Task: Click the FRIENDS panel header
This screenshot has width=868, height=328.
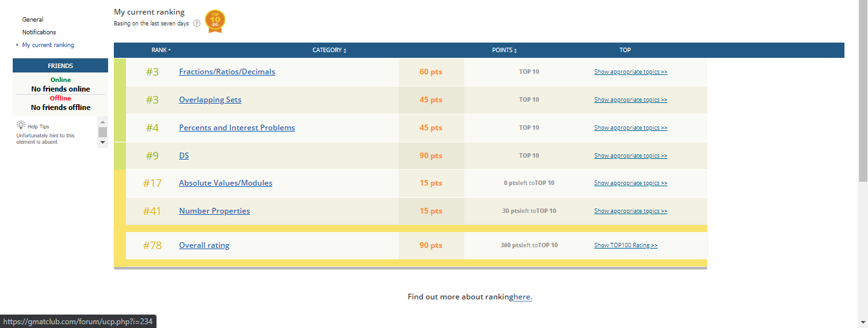Action: pyautogui.click(x=60, y=65)
